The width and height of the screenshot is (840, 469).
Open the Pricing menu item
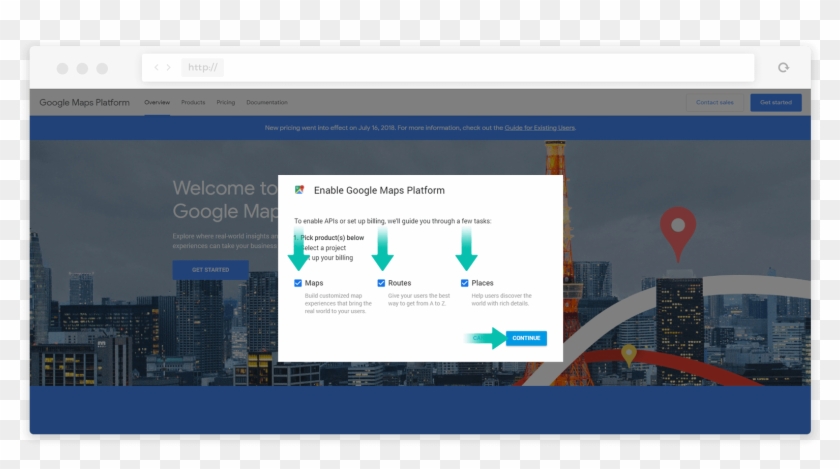coord(226,102)
